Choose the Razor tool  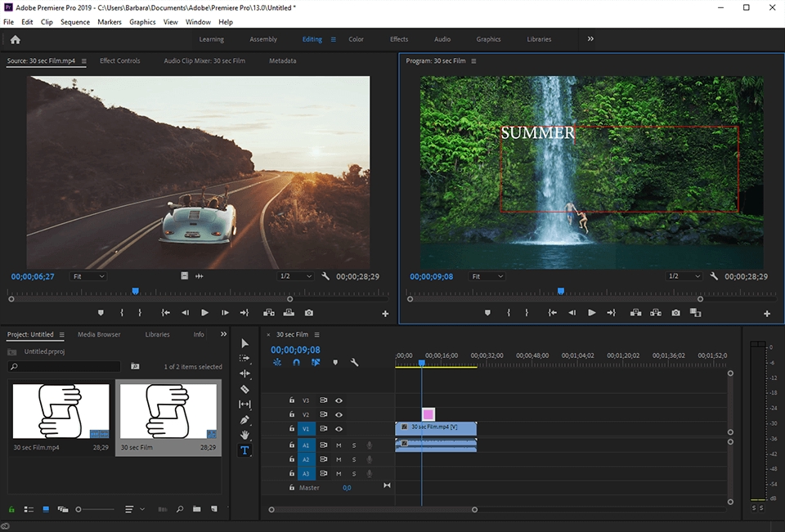point(244,389)
